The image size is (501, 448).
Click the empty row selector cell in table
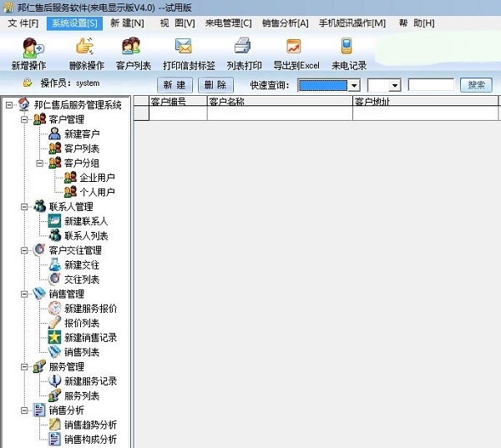(141, 113)
